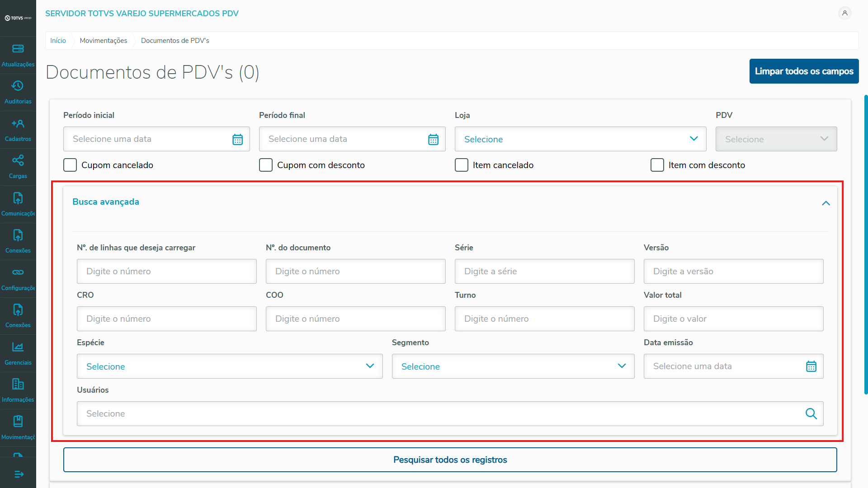
Task: Open the Loja dropdown
Action: point(580,139)
